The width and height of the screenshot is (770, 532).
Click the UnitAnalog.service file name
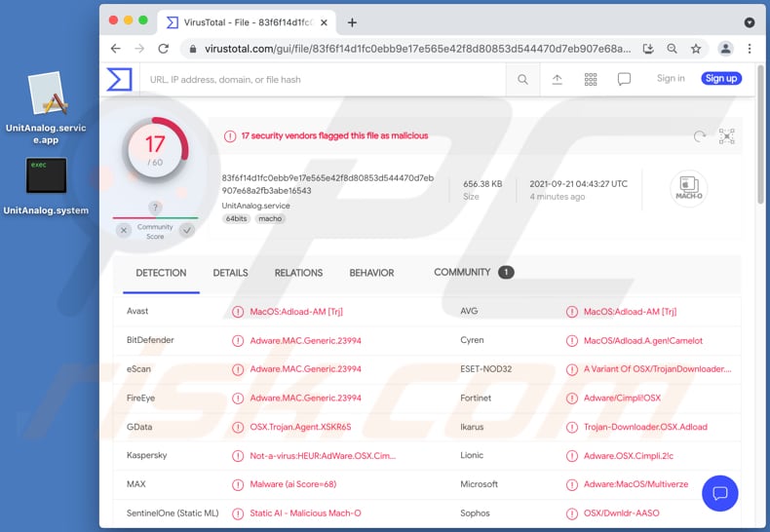(255, 206)
